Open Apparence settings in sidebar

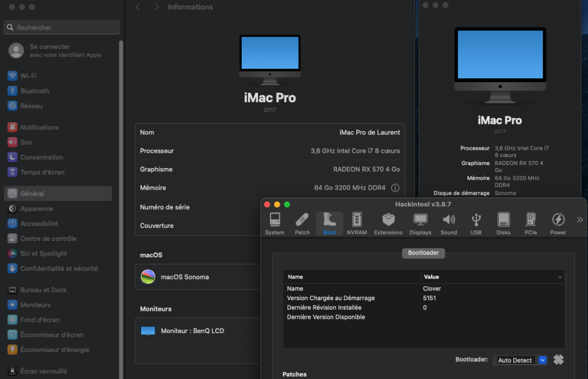point(58,209)
